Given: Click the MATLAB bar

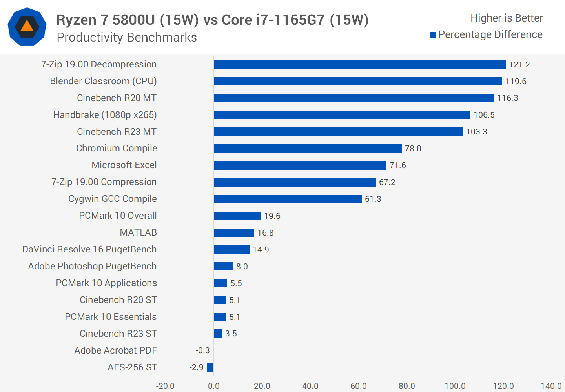Looking at the screenshot, I should click(234, 233).
